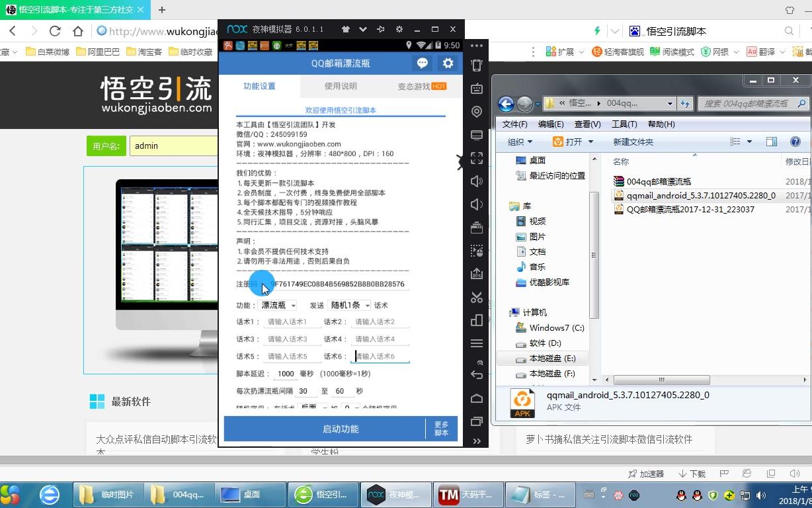This screenshot has height=508, width=812.
Task: Select the virtual location icon in Nox sidebar
Action: 477,112
